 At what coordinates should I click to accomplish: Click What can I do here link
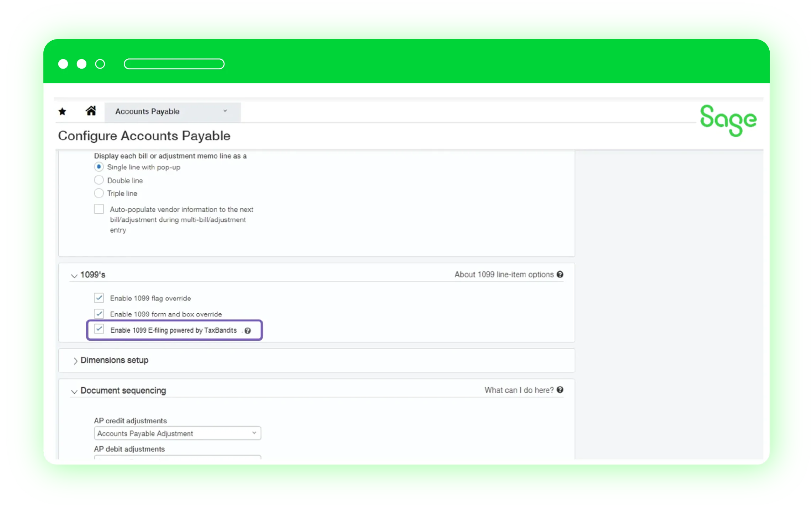click(524, 390)
